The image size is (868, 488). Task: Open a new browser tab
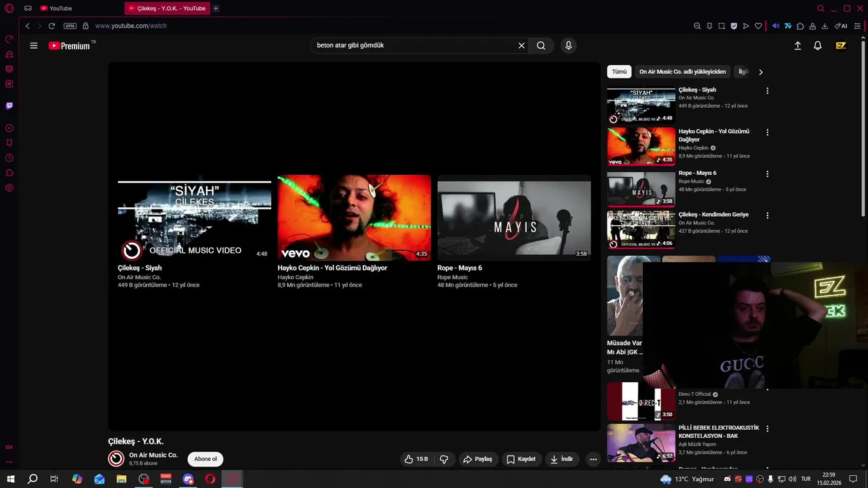pos(216,8)
